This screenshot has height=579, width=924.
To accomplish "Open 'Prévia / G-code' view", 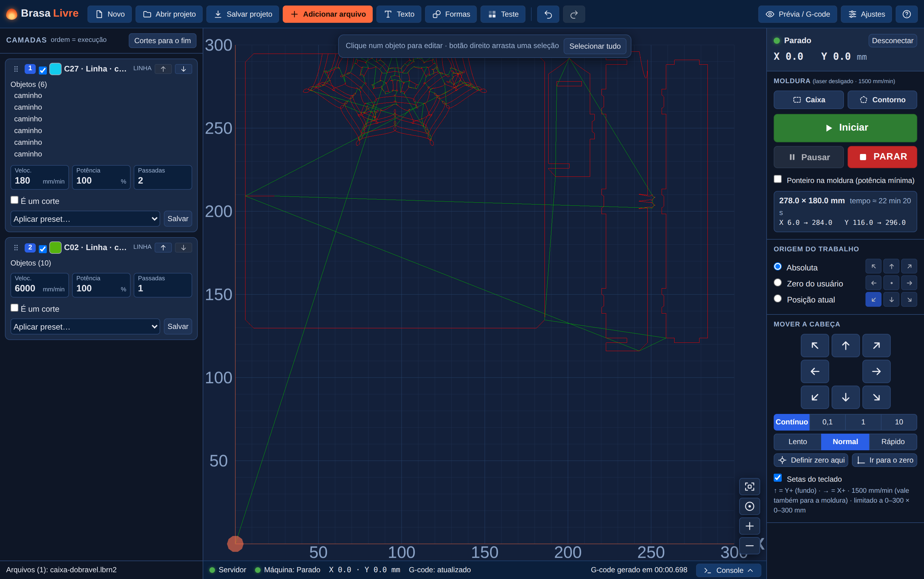I will pos(797,14).
